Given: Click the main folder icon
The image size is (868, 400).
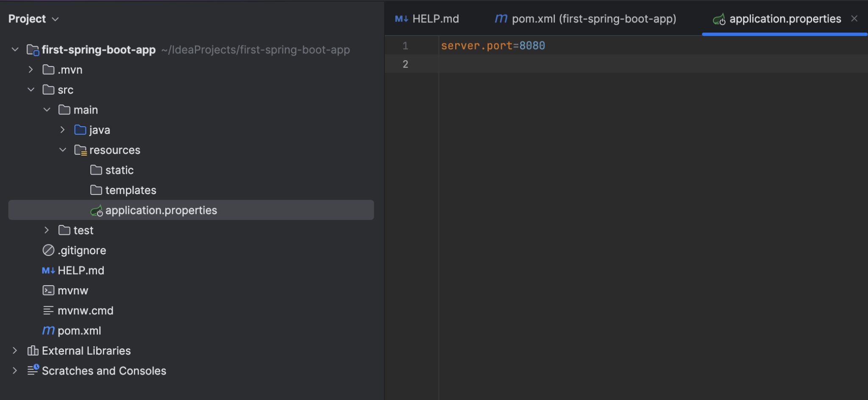Looking at the screenshot, I should [x=64, y=110].
